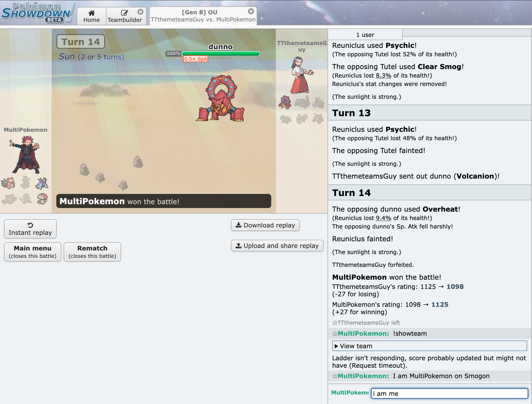Click '(+27 for winning)' rating text
Screen dimensions: 532x404
[360, 312]
